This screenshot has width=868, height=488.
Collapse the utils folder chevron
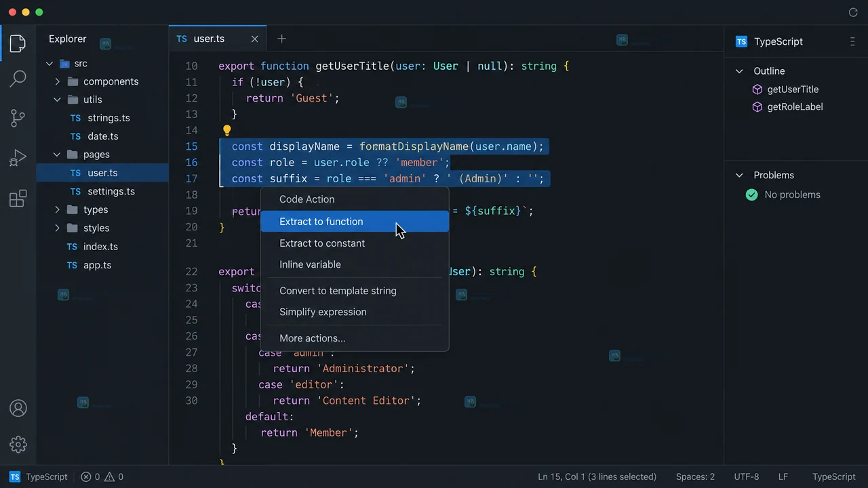(57, 100)
